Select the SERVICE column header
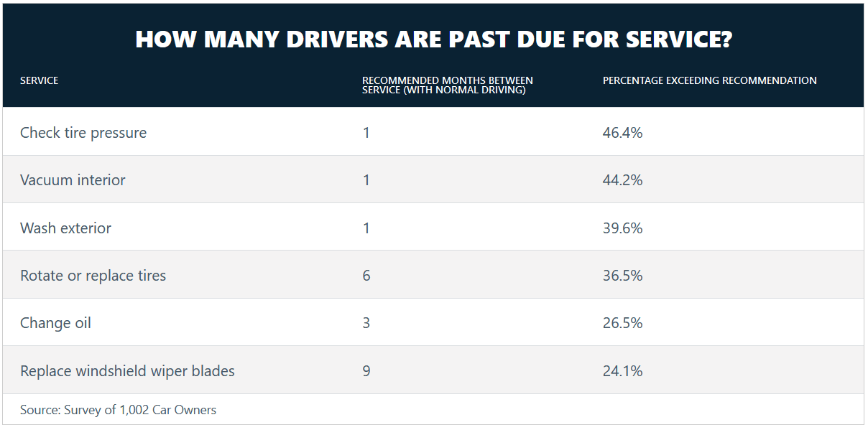 click(40, 80)
